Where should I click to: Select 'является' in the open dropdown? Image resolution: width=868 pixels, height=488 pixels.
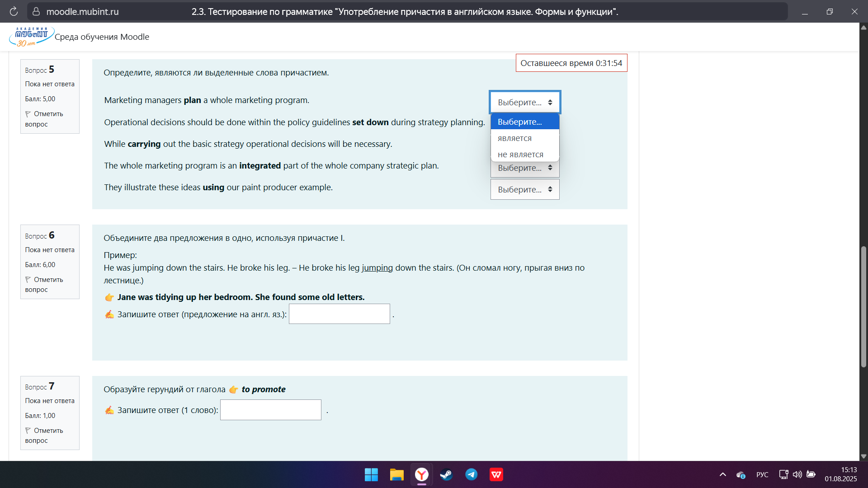tap(514, 138)
